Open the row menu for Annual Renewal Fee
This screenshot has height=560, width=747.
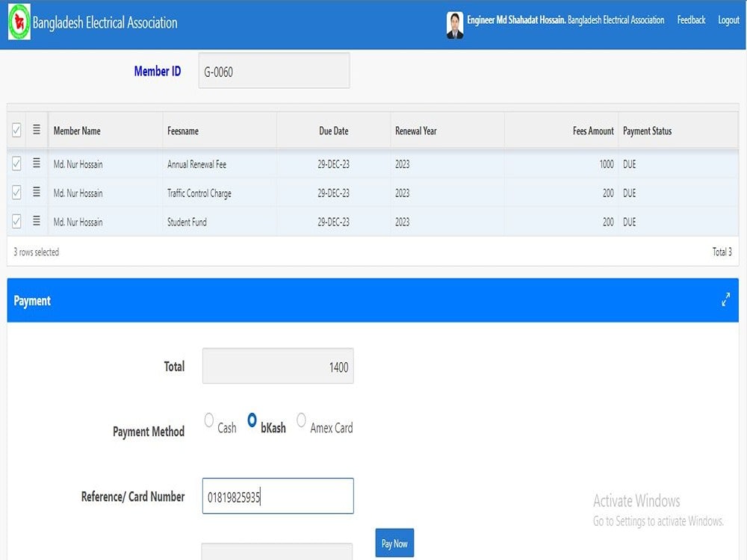point(36,164)
